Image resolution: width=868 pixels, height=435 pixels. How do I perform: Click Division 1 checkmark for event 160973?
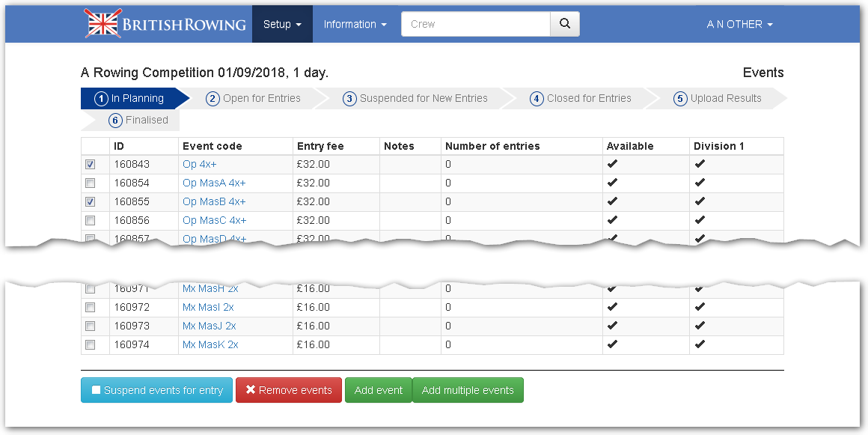click(x=700, y=326)
